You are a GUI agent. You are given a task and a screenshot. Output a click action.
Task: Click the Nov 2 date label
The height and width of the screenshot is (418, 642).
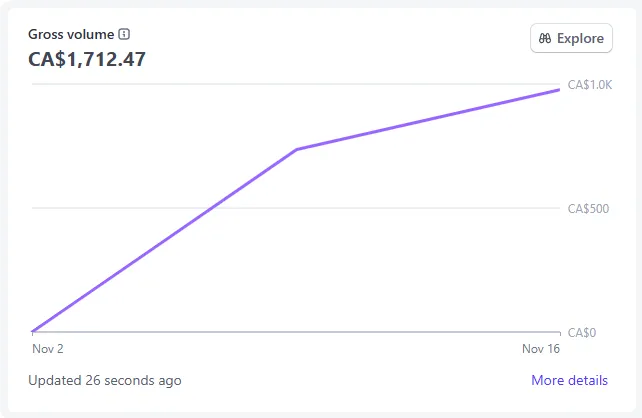tap(47, 349)
